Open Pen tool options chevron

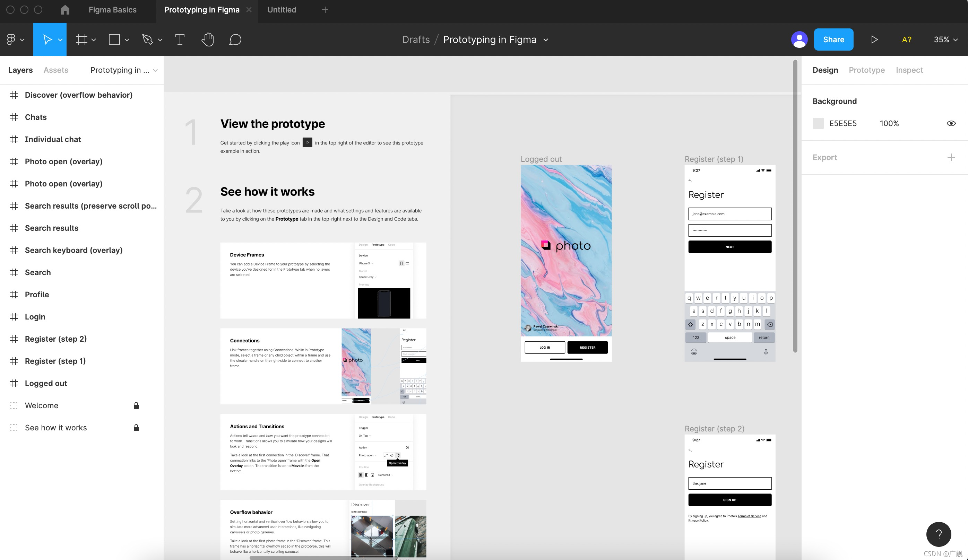(160, 40)
